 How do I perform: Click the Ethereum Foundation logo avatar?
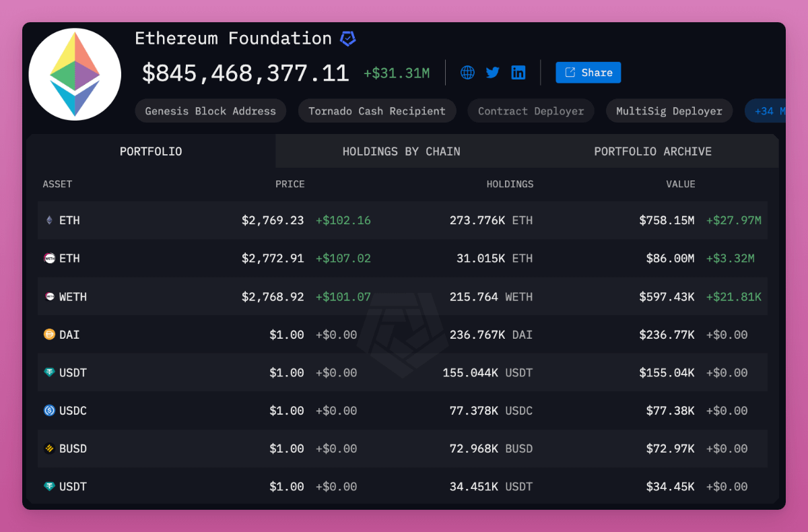click(75, 75)
